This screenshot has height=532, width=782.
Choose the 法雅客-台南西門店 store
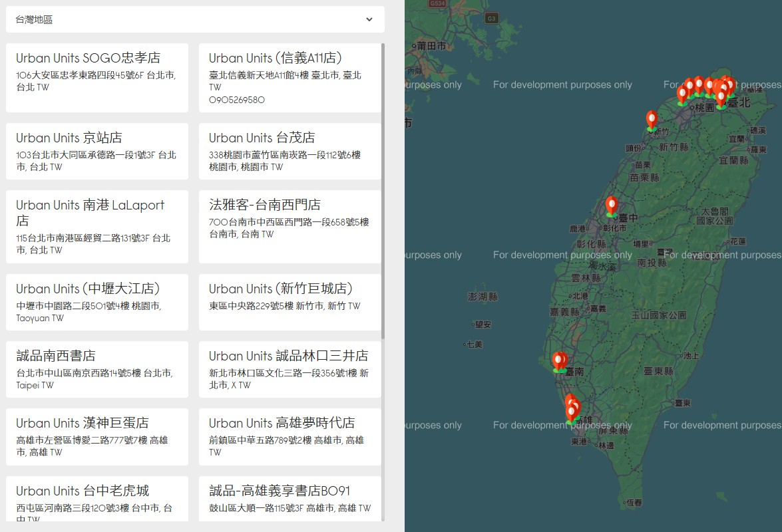point(290,227)
